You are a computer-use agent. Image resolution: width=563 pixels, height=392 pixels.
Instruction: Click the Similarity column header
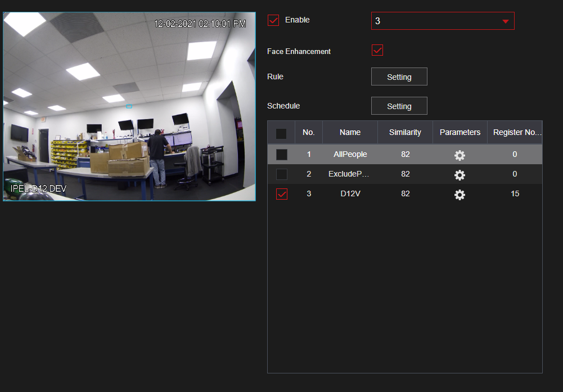404,132
